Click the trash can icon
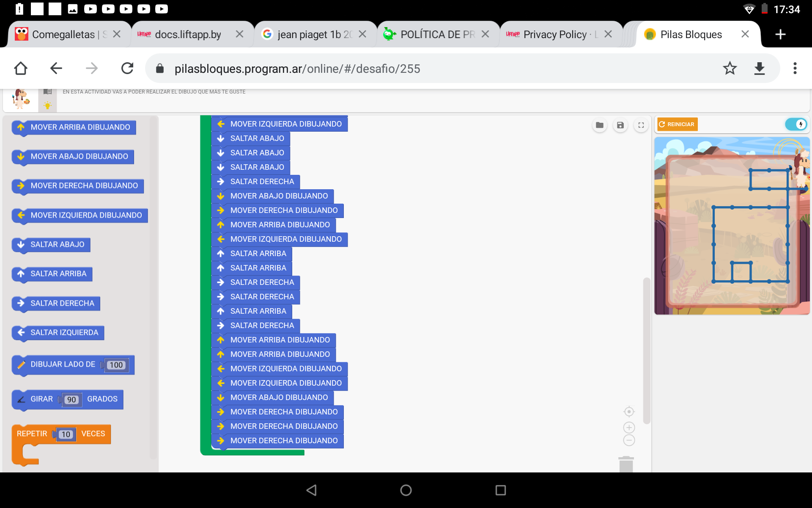The width and height of the screenshot is (812, 508). (x=626, y=464)
